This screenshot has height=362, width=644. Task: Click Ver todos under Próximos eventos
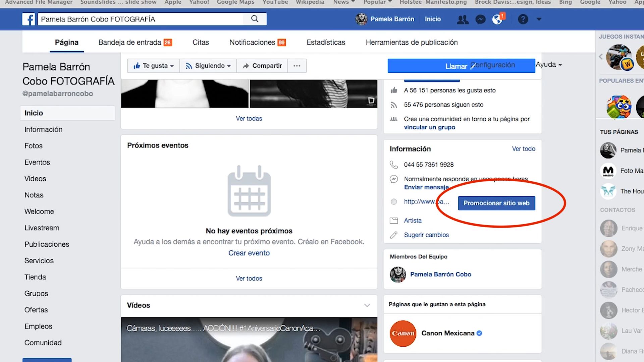point(249,279)
